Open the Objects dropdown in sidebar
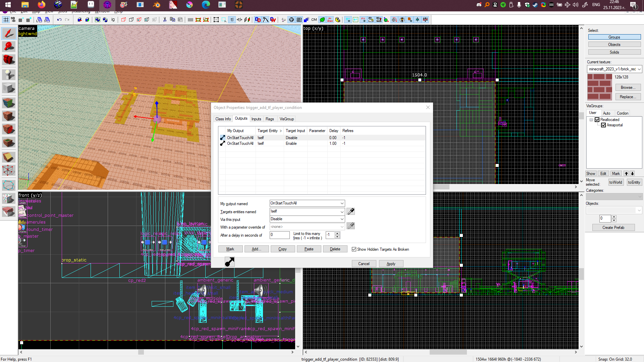Screen dimensions: 644x362 pos(639,210)
